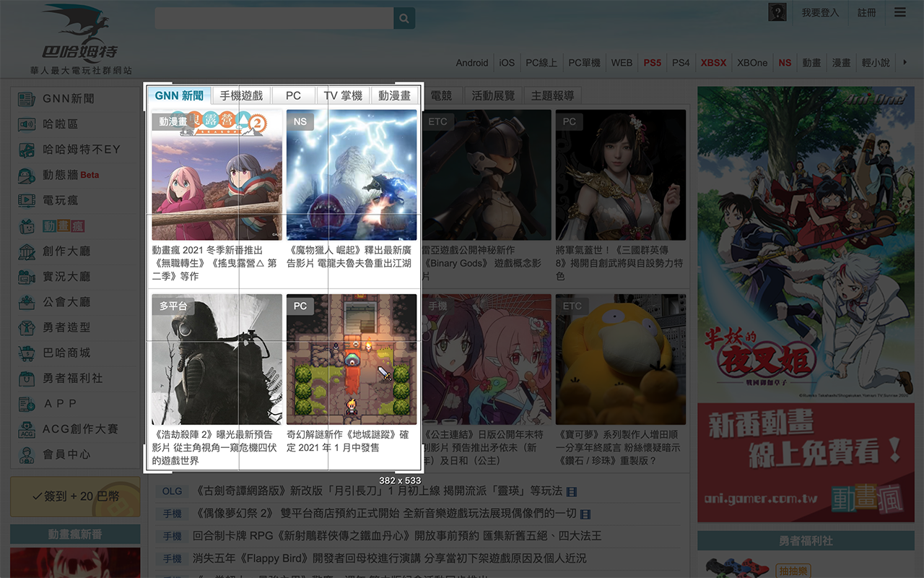Open the 魔物獵人 崛起 news thumbnail
Screen dimensions: 924x578
pyautogui.click(x=352, y=175)
